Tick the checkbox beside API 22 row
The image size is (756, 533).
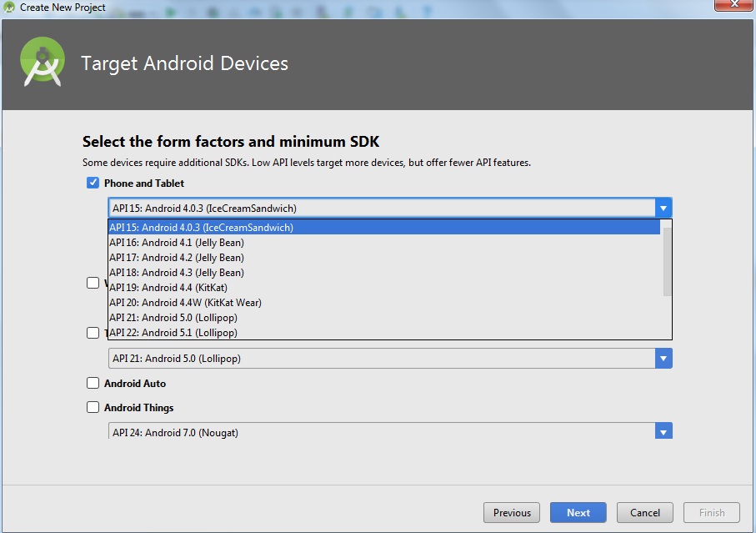[x=93, y=333]
